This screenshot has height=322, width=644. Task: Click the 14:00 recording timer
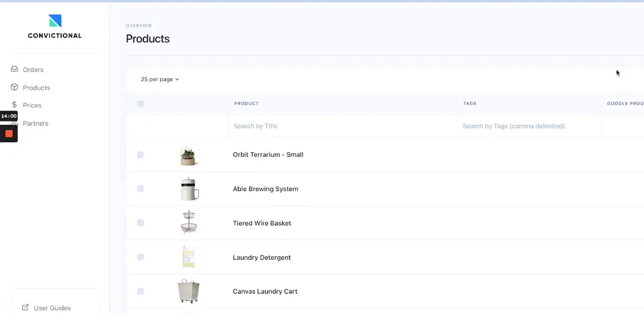(9, 116)
